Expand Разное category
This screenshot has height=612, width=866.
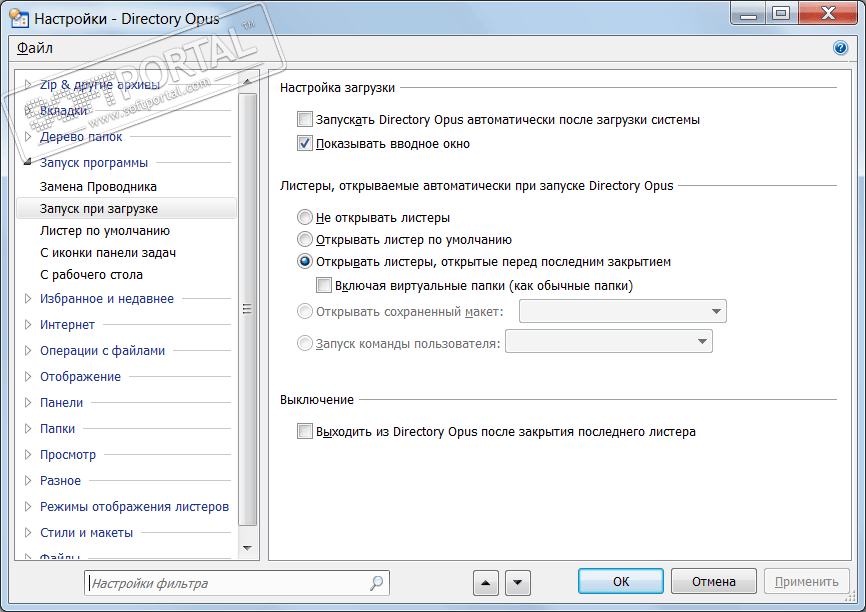(28, 481)
